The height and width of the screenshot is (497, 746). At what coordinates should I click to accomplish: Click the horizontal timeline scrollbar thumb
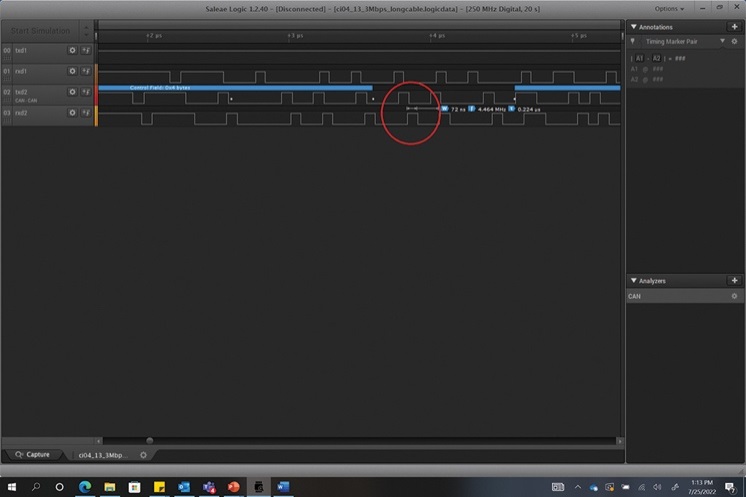click(x=150, y=440)
